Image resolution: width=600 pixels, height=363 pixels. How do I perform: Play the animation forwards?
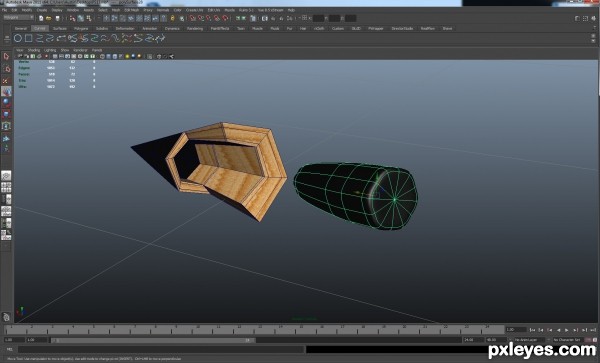[566, 330]
